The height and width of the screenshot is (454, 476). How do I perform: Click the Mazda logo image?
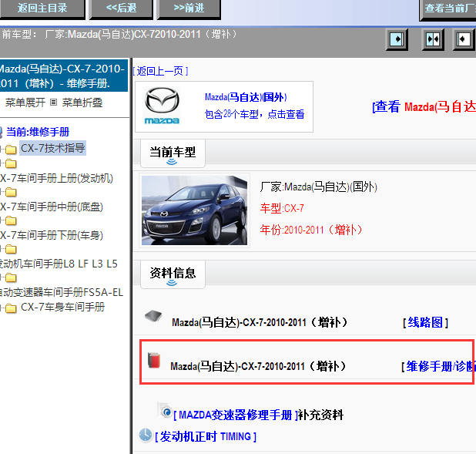(x=162, y=106)
